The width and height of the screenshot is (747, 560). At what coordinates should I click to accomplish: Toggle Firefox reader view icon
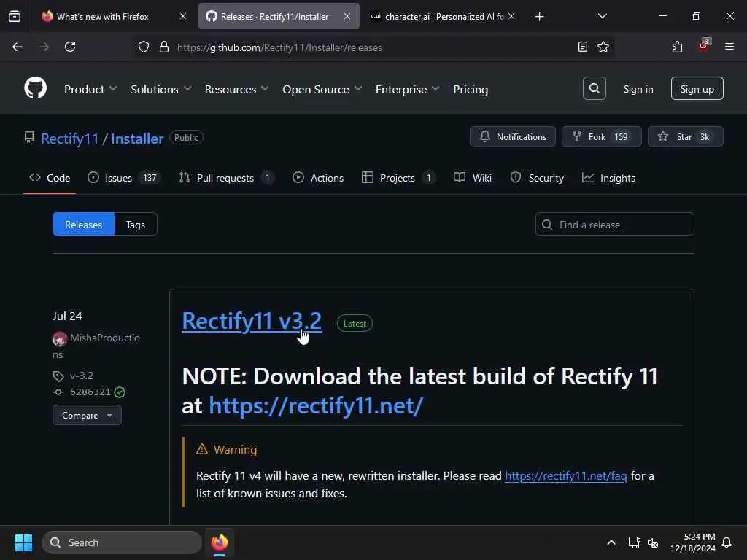[x=582, y=47]
